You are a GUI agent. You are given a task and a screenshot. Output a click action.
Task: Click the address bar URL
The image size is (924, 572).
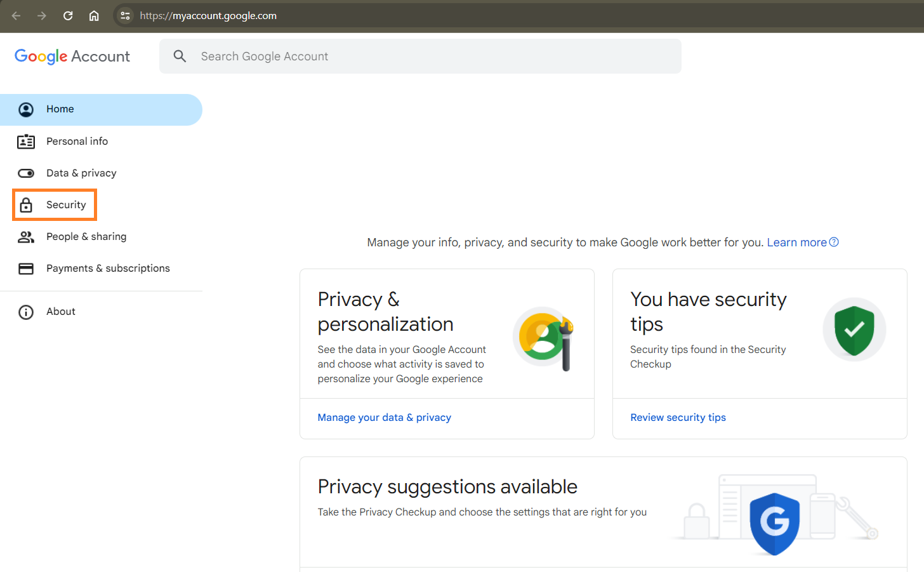click(x=208, y=16)
